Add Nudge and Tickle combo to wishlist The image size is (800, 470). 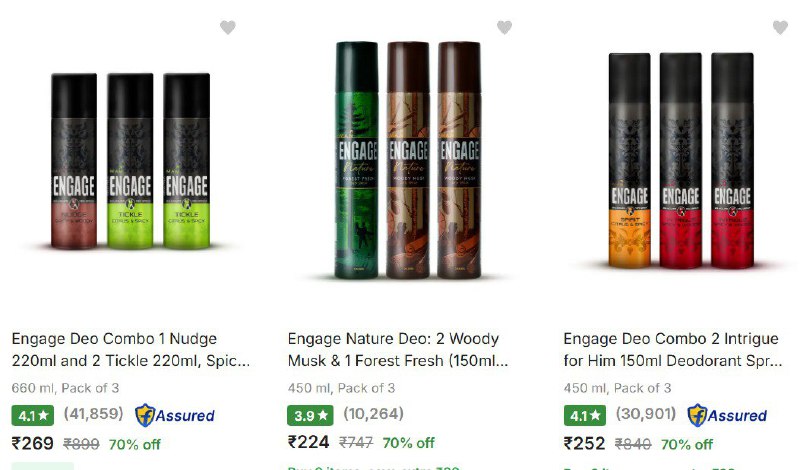point(228,27)
